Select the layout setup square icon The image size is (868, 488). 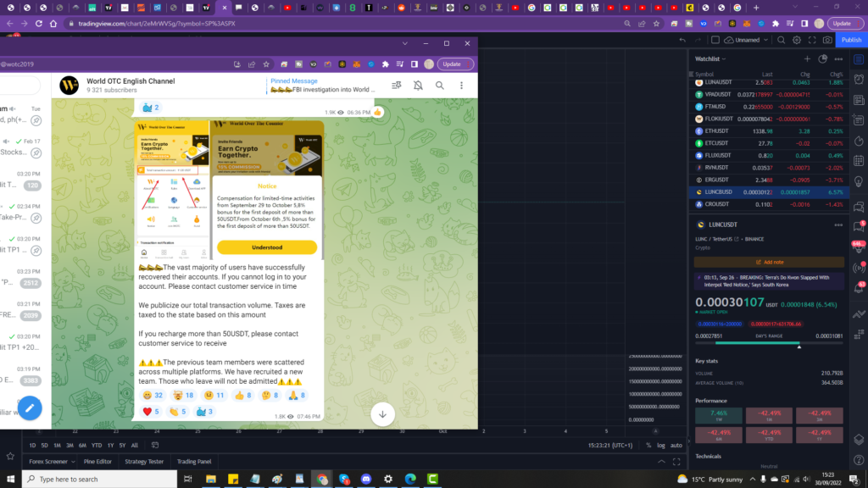715,40
